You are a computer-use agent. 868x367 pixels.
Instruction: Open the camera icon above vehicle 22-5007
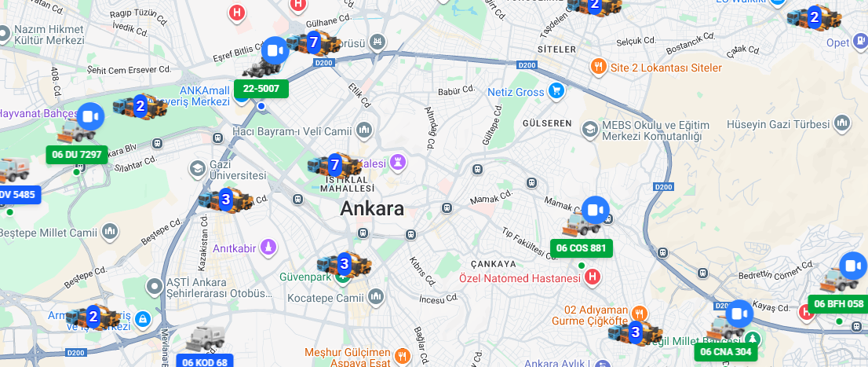pyautogui.click(x=275, y=51)
